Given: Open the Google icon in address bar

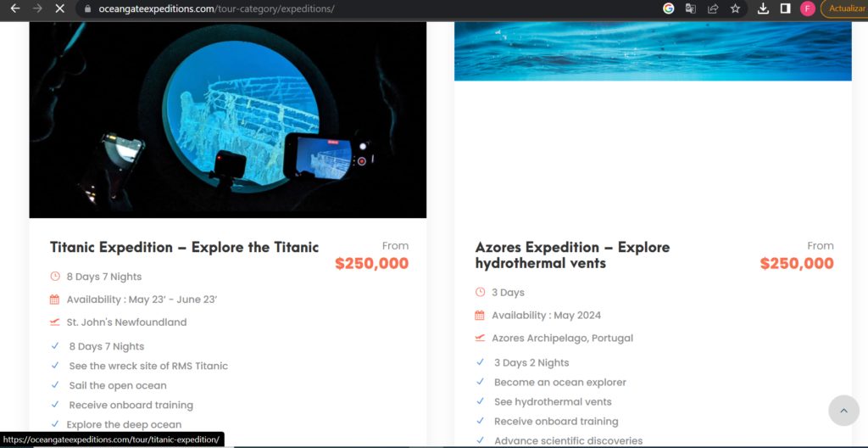Looking at the screenshot, I should tap(669, 8).
